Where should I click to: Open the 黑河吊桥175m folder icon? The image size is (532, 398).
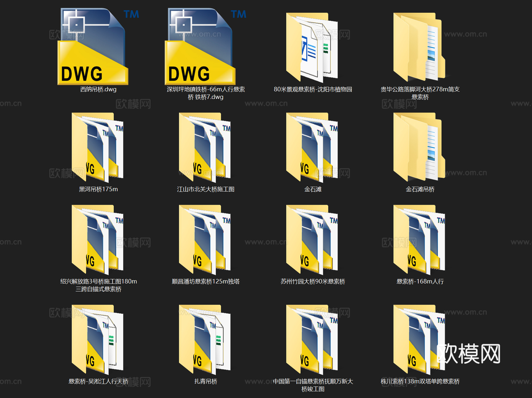click(98, 147)
